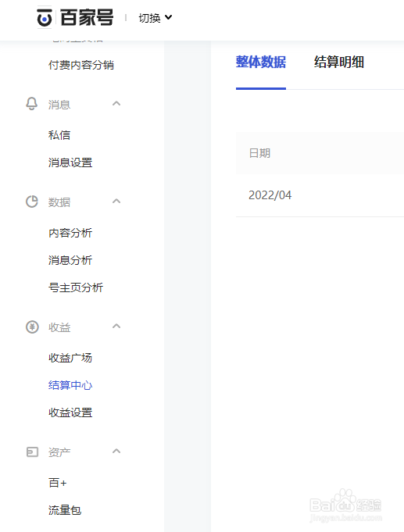
Task: Open 百+ in sidebar
Action: [x=57, y=483]
